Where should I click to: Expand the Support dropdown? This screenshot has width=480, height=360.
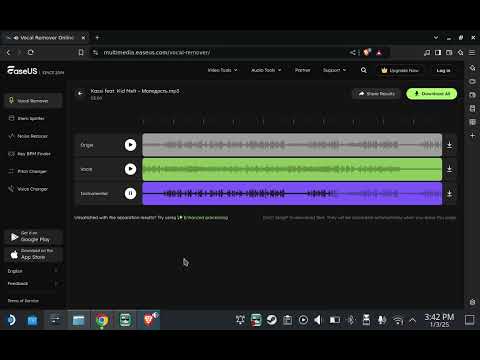click(x=334, y=70)
